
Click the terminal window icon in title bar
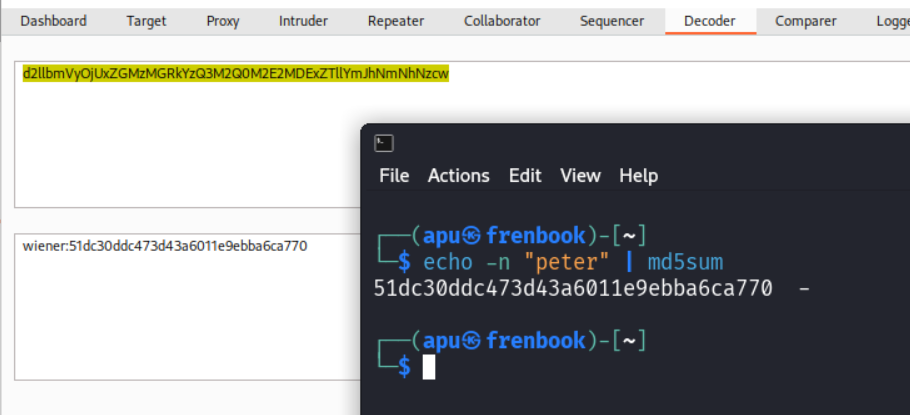click(384, 143)
